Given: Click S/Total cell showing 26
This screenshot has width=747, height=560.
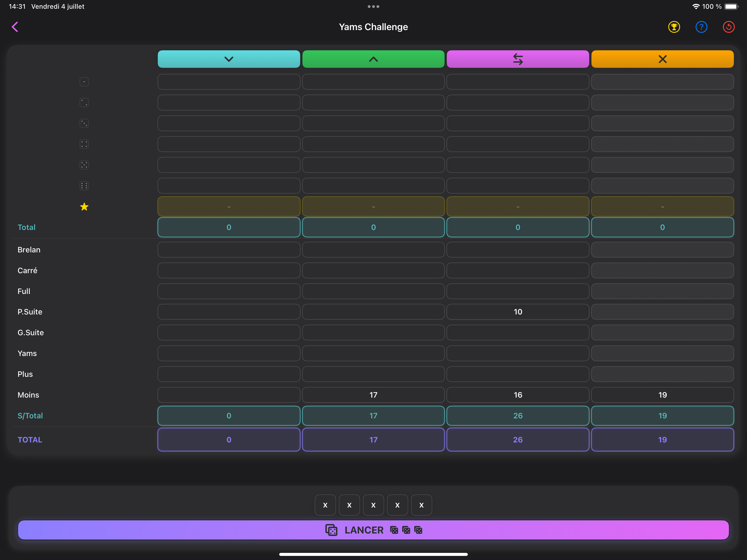Looking at the screenshot, I should pyautogui.click(x=518, y=415).
